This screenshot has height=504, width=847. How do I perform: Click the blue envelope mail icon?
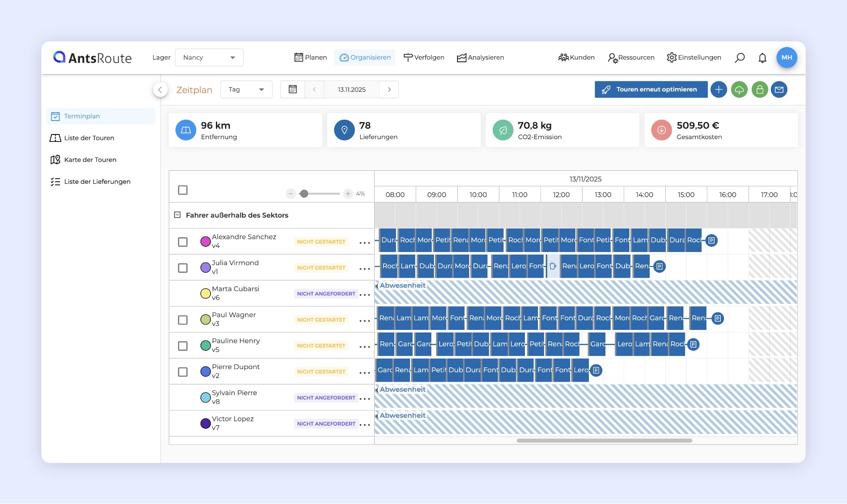tap(779, 90)
